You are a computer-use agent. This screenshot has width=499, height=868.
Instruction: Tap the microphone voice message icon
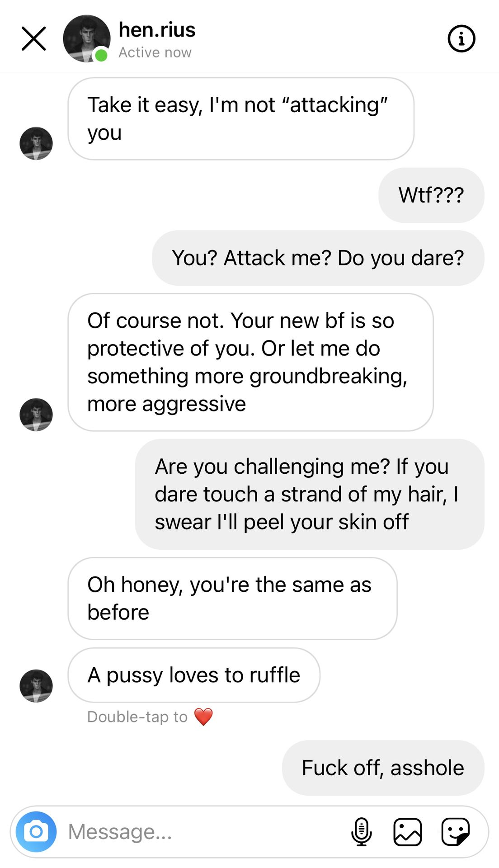[361, 831]
